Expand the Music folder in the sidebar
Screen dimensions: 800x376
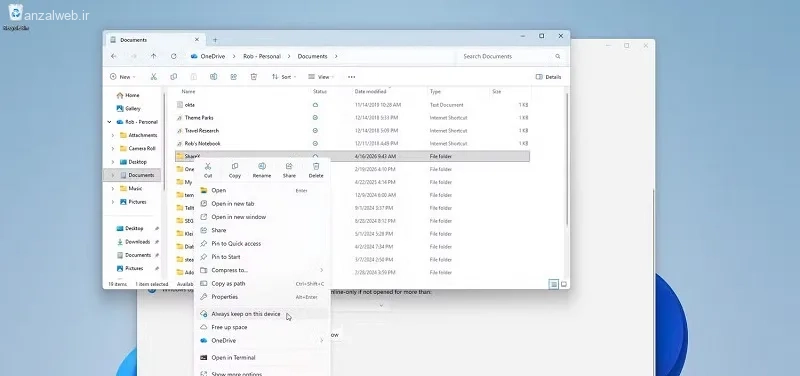pos(113,188)
